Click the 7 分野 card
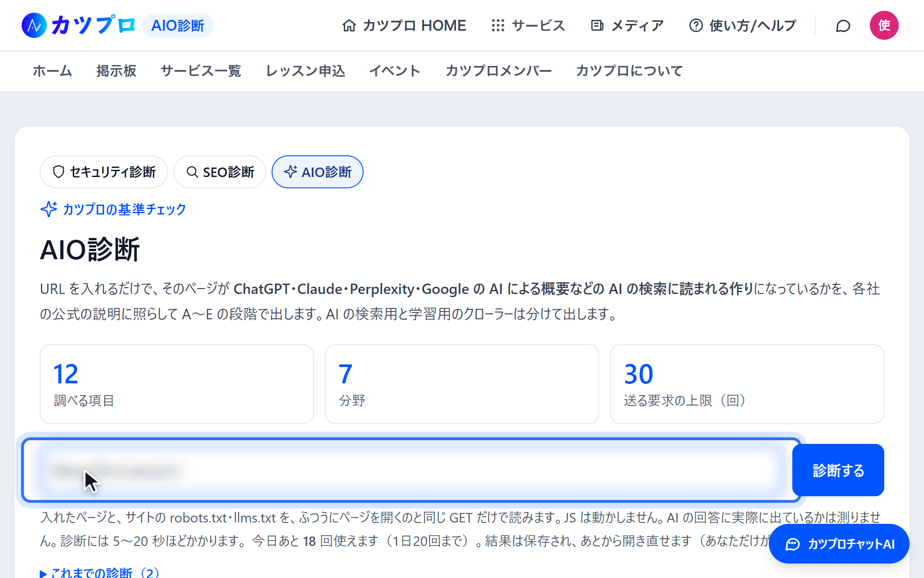The image size is (924, 578). coord(462,384)
